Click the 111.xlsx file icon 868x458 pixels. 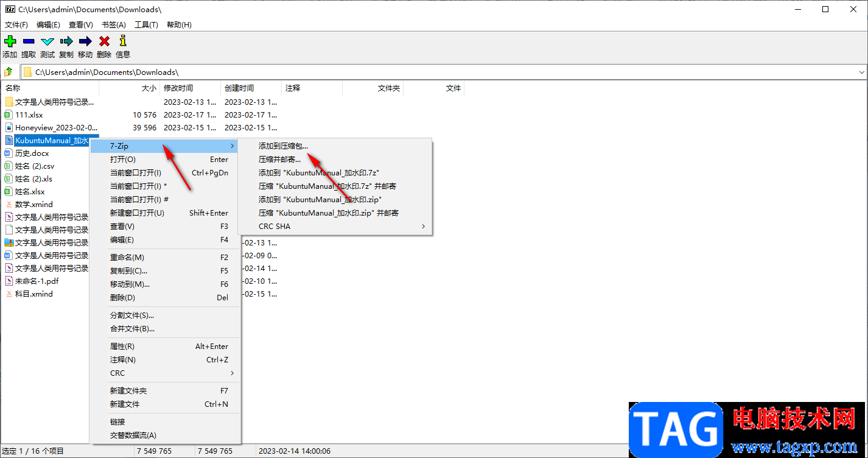(x=9, y=114)
